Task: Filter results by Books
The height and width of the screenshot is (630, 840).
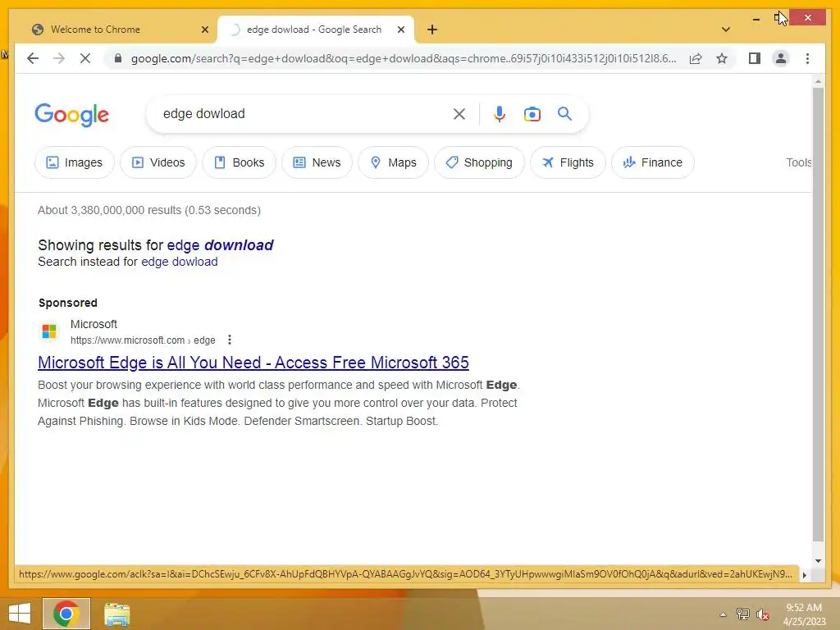Action: (239, 162)
